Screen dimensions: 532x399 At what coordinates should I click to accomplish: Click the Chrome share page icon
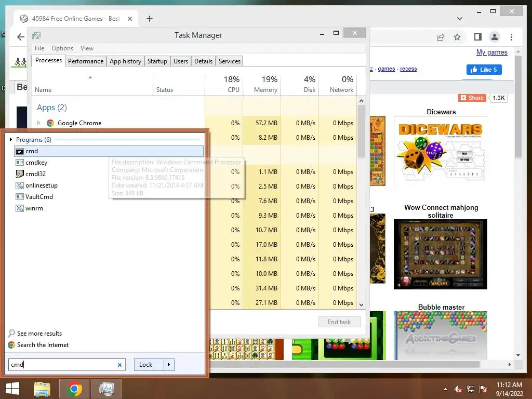point(441,37)
